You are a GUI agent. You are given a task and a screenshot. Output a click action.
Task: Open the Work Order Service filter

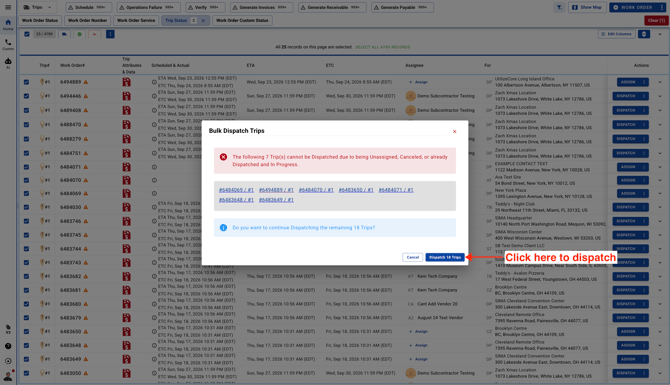pos(136,21)
